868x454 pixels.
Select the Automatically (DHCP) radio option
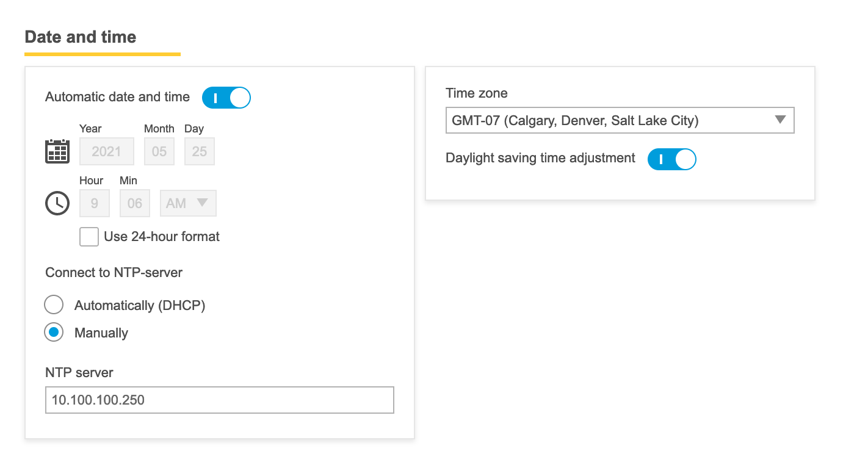click(54, 305)
